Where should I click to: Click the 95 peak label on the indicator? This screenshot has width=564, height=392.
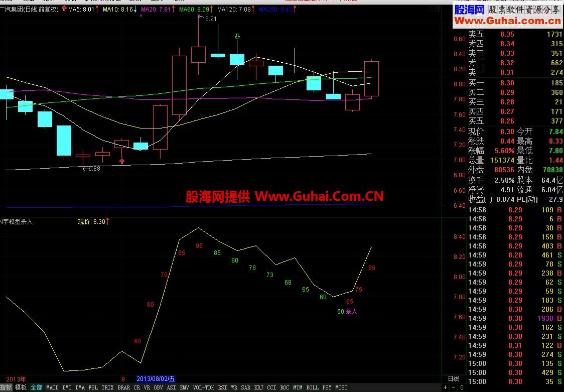click(x=199, y=246)
